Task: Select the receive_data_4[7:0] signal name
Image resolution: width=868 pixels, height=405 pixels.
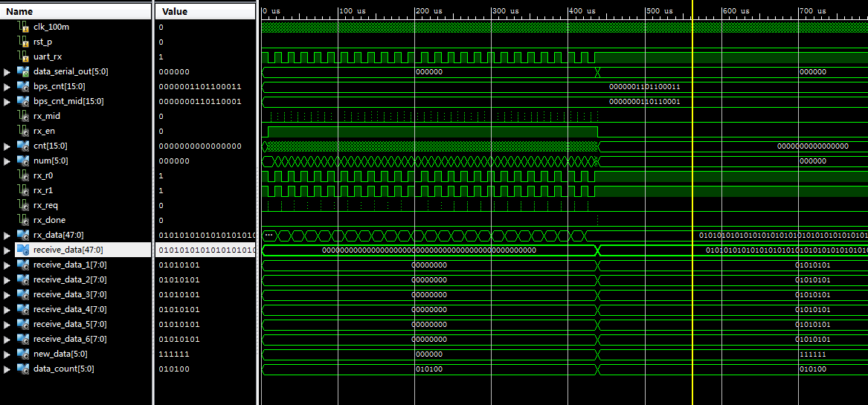Action: 70,309
